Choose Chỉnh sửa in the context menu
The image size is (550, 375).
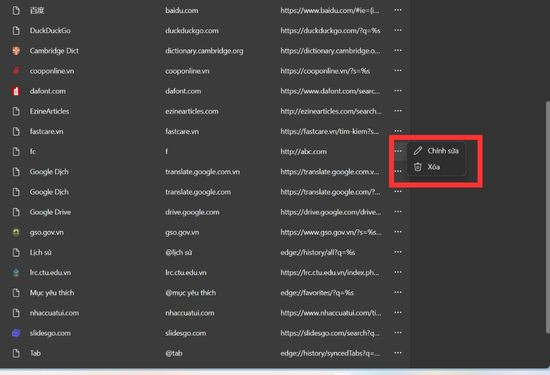(436, 151)
